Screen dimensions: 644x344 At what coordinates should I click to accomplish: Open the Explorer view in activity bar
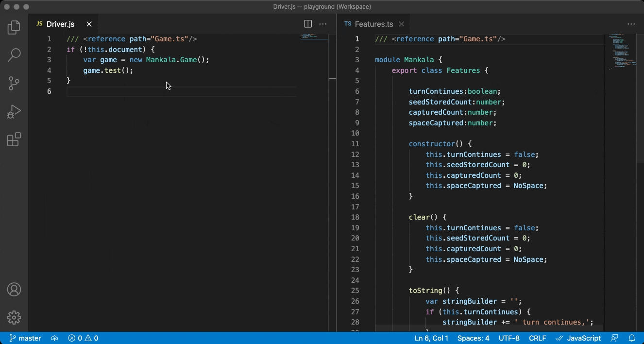(x=14, y=28)
